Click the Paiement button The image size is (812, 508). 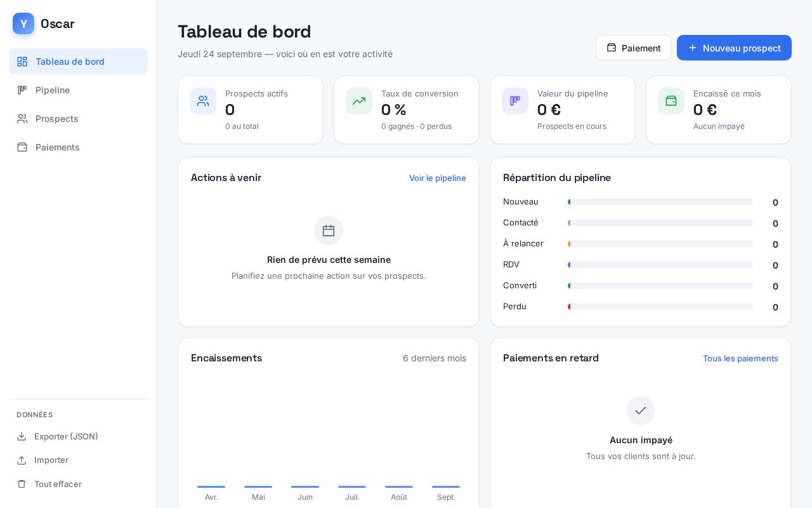[634, 48]
